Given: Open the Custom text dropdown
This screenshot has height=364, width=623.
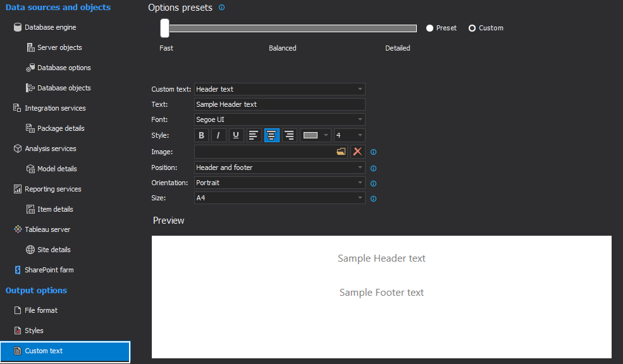Looking at the screenshot, I should point(280,89).
